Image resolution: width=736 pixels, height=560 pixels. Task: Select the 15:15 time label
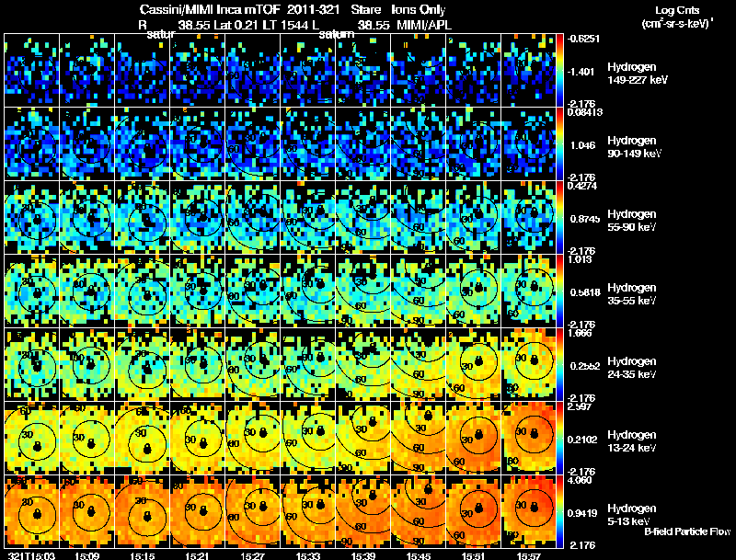143,555
